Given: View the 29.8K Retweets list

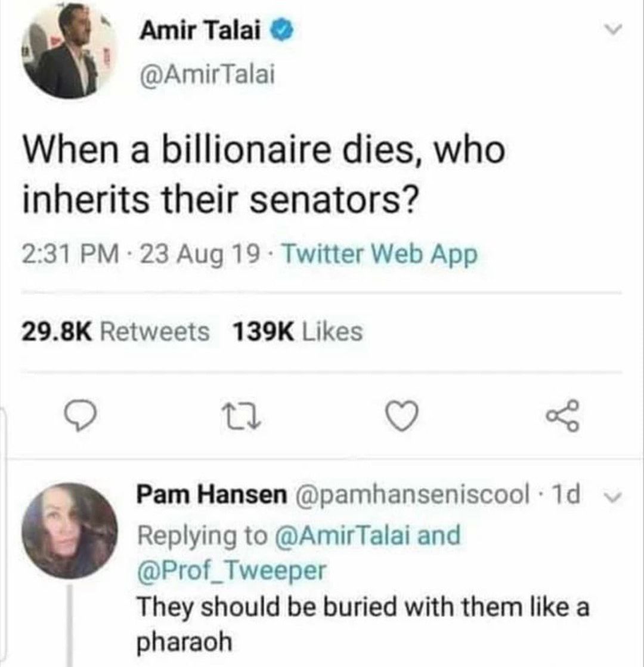Looking at the screenshot, I should tap(116, 331).
